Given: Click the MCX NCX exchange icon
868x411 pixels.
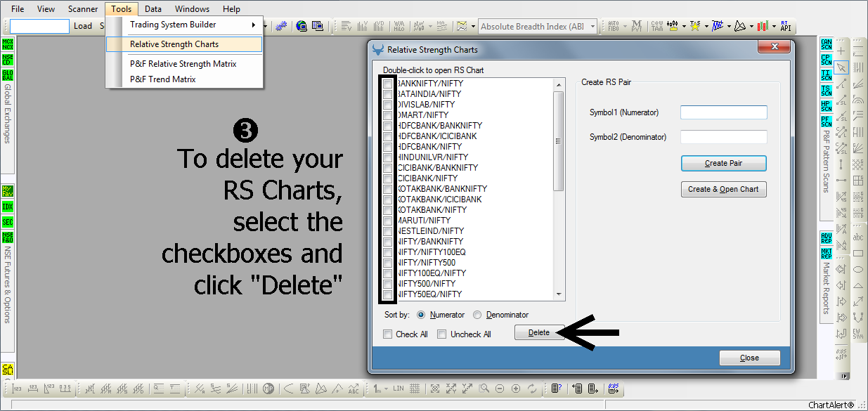Looking at the screenshot, I should (x=8, y=45).
